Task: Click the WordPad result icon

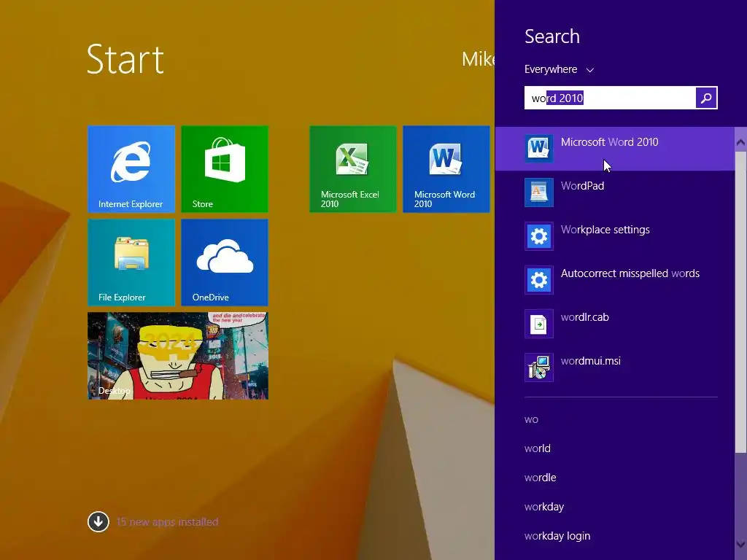Action: pyautogui.click(x=539, y=192)
